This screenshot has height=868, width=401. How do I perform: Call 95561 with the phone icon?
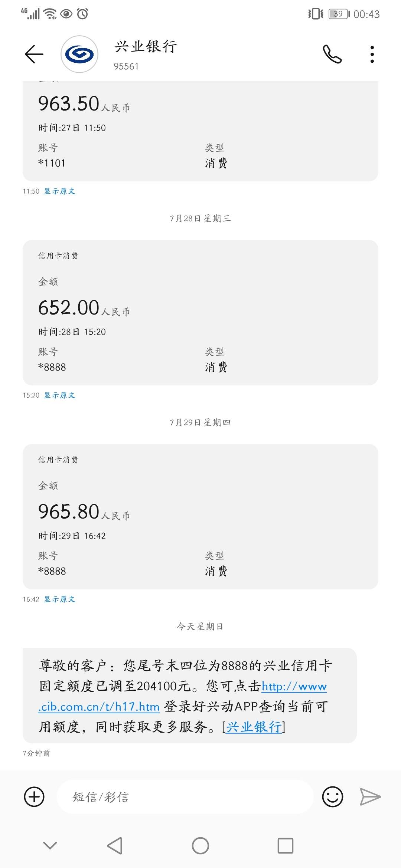click(x=332, y=54)
